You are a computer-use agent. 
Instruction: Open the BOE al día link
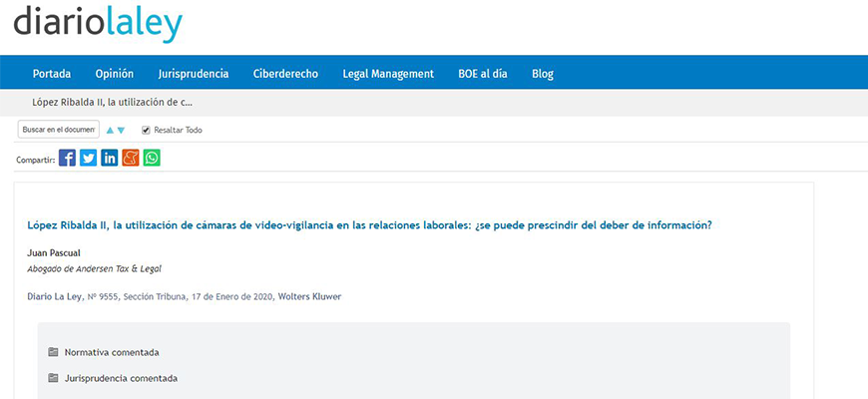tap(483, 74)
